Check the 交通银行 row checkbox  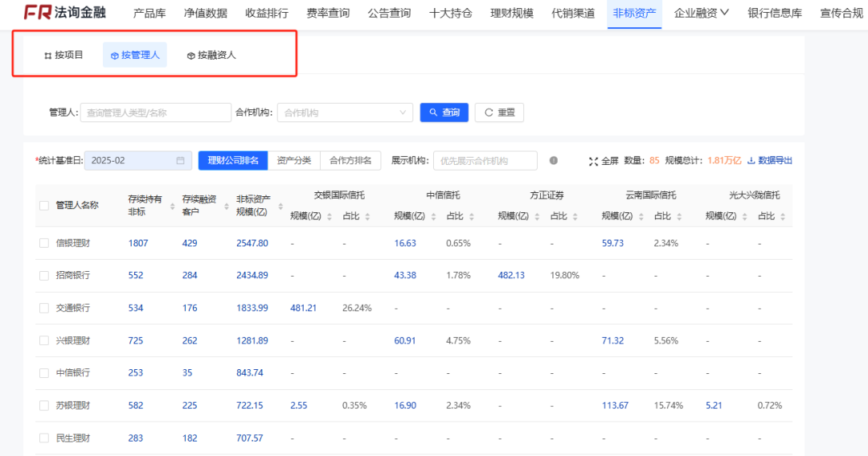[44, 308]
